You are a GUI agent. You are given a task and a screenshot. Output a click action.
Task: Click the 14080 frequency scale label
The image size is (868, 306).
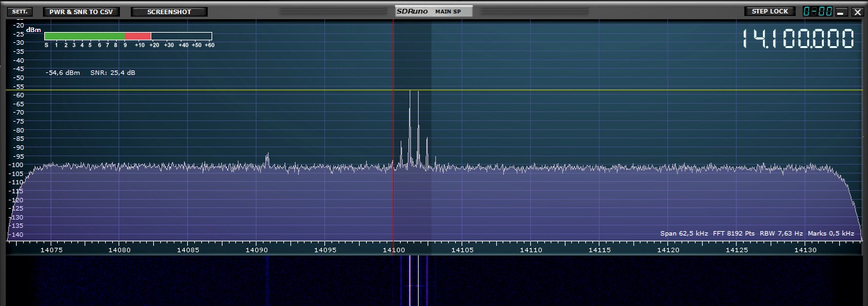[x=119, y=250]
